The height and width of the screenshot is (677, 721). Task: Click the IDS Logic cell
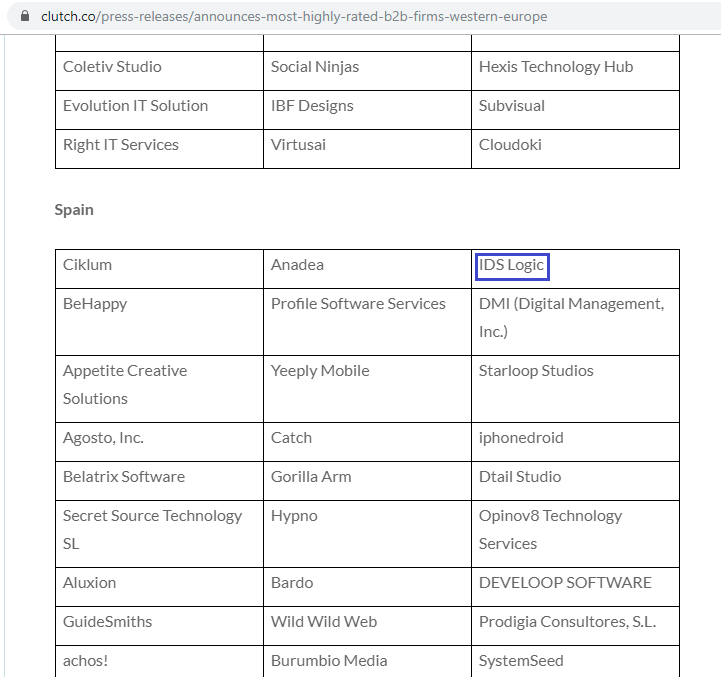point(575,269)
